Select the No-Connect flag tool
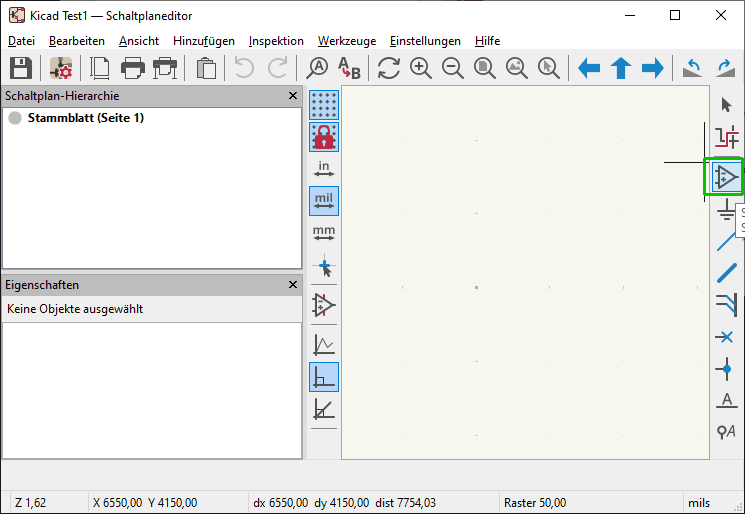The image size is (745, 514). click(726, 337)
